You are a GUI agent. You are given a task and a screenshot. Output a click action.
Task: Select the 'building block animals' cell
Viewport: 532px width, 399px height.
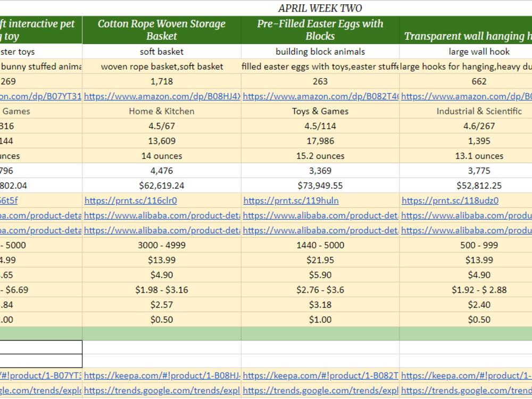tap(320, 52)
